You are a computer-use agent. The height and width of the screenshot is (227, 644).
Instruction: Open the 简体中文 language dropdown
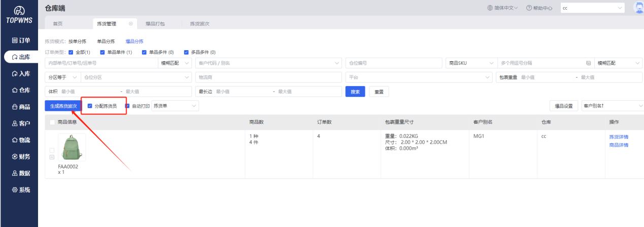pos(502,8)
